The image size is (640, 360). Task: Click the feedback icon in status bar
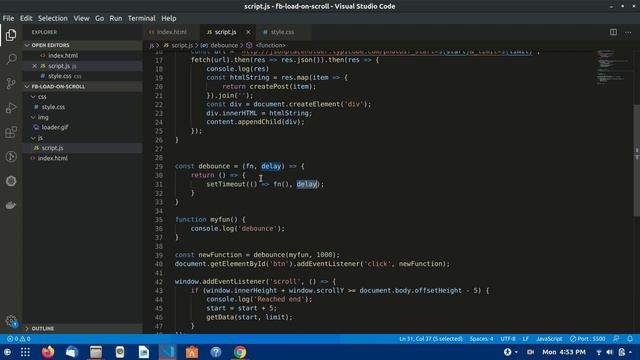click(616, 339)
